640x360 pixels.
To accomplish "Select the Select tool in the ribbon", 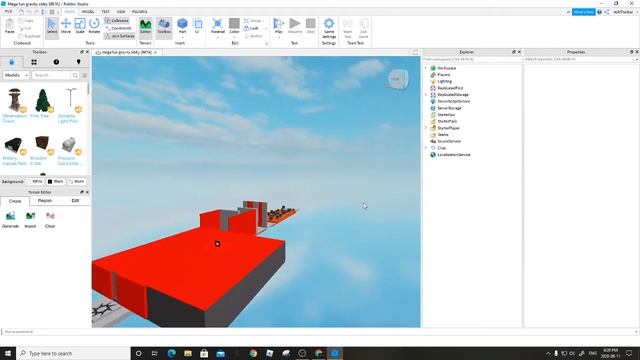I will [52, 27].
